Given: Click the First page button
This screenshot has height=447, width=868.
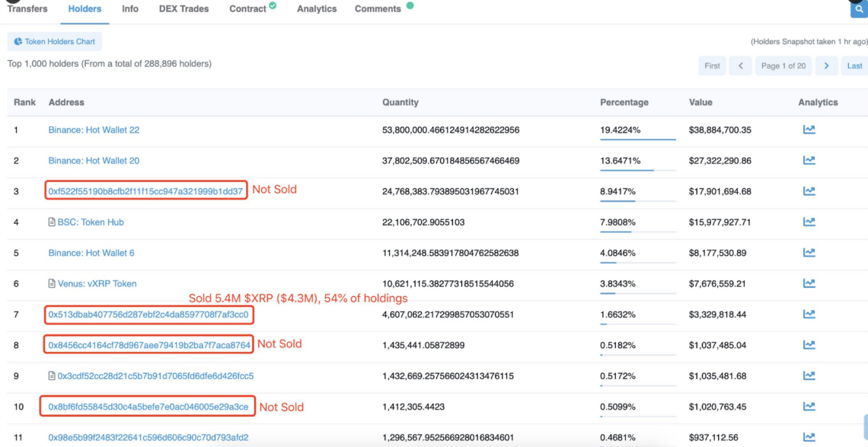Looking at the screenshot, I should point(712,65).
